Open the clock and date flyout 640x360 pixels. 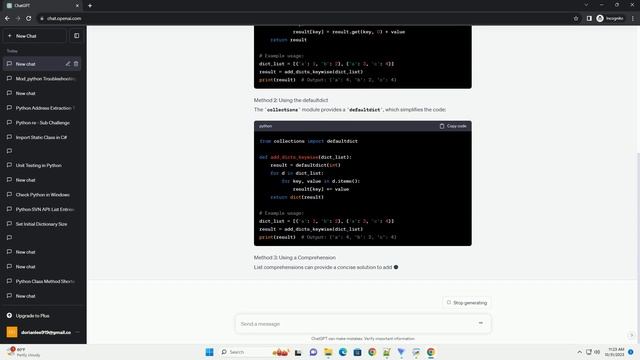pos(614,352)
